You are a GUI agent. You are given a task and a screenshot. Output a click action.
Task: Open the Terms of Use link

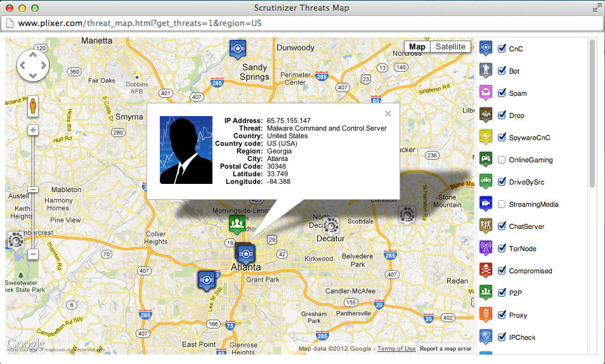tap(396, 349)
